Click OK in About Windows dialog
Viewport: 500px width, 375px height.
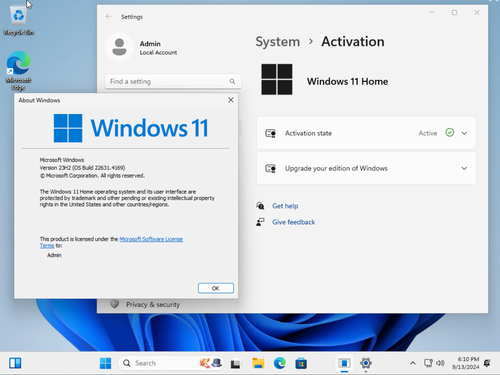[x=216, y=288]
